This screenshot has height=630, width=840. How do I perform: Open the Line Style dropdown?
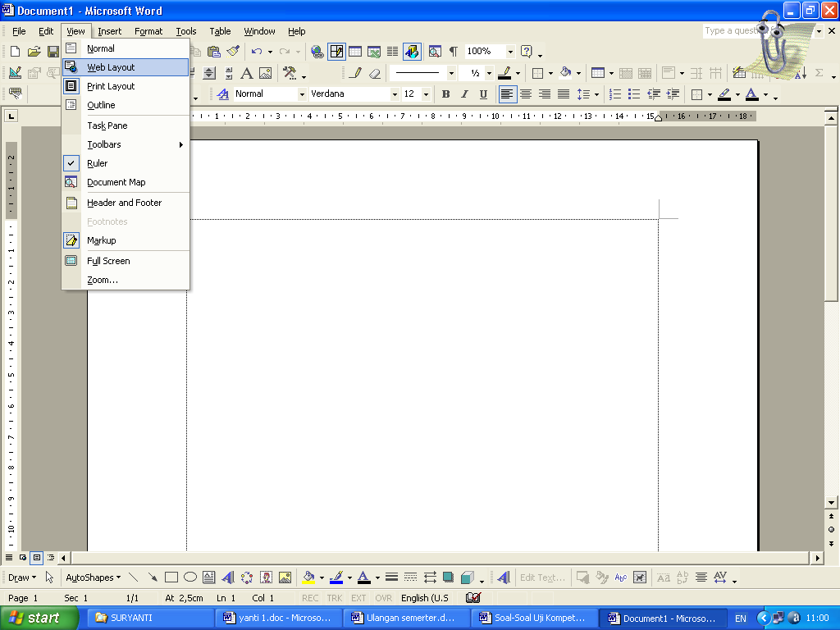tap(452, 73)
